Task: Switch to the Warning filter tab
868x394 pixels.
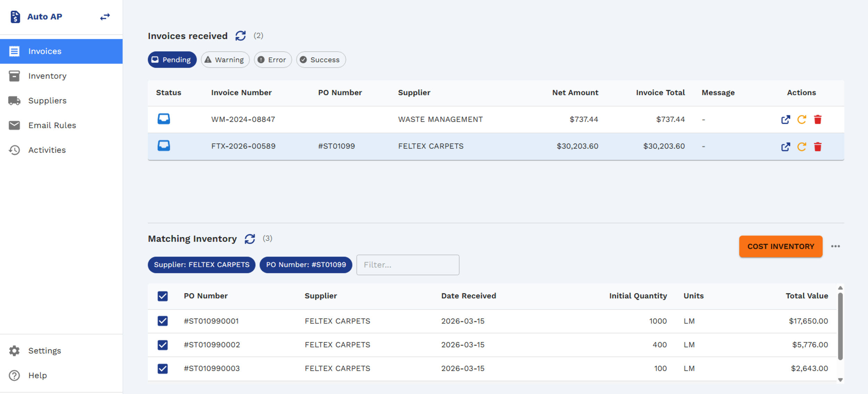Action: click(225, 60)
